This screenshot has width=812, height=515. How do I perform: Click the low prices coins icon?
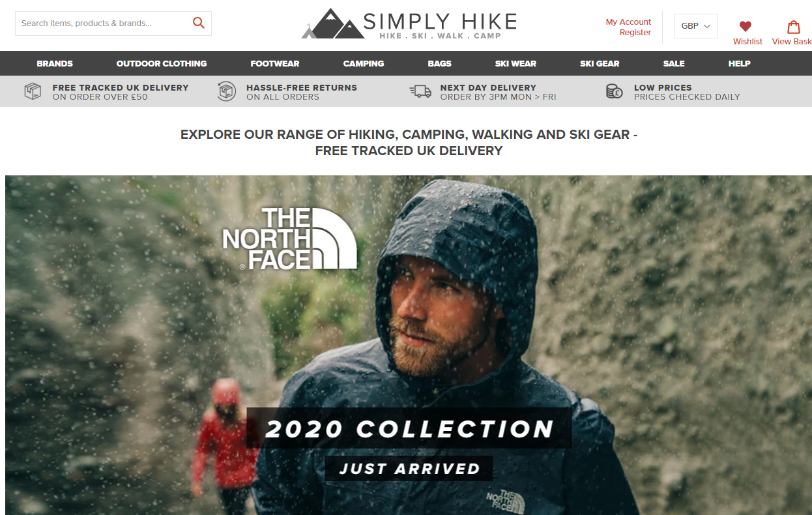(615, 91)
